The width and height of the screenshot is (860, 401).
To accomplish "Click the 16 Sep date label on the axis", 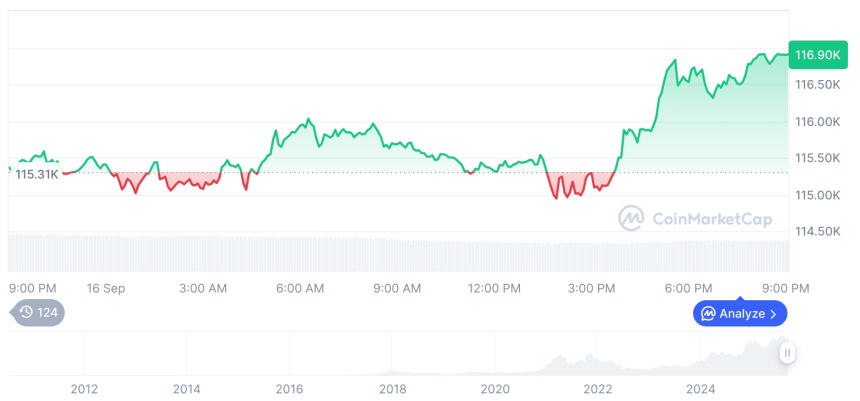I will 106,288.
